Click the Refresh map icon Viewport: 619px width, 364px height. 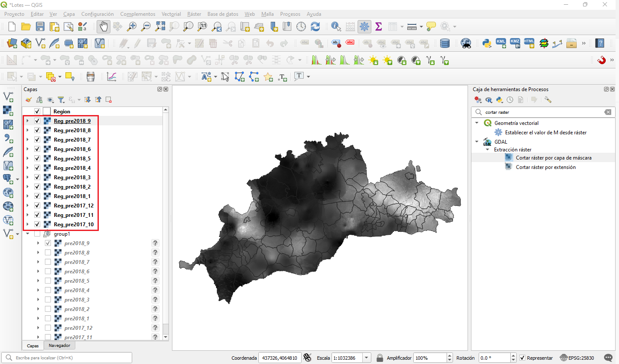(x=315, y=27)
